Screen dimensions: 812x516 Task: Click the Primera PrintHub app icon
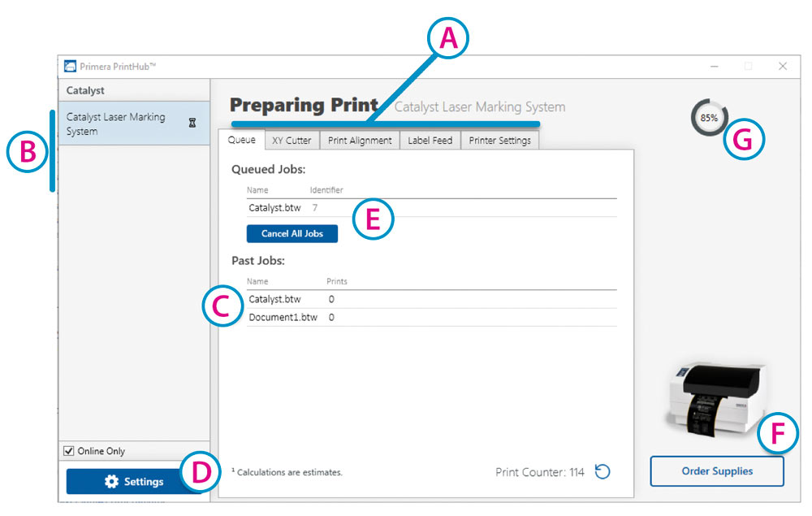tap(70, 67)
